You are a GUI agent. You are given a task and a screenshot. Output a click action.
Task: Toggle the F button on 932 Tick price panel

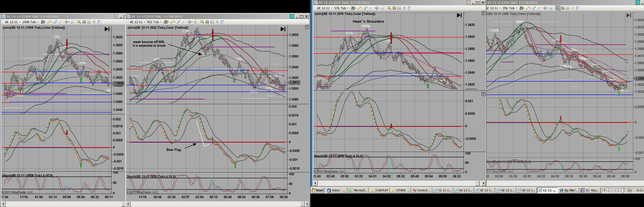tap(307, 27)
